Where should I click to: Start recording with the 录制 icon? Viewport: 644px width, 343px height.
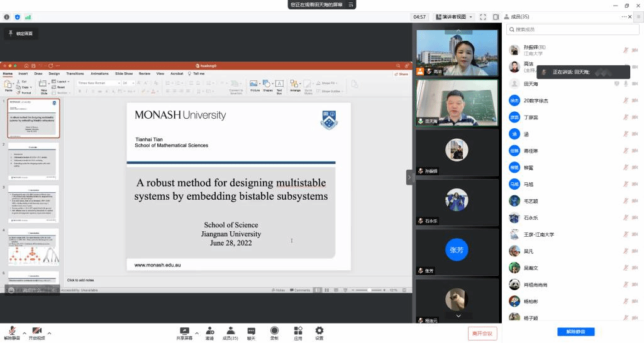click(x=274, y=330)
